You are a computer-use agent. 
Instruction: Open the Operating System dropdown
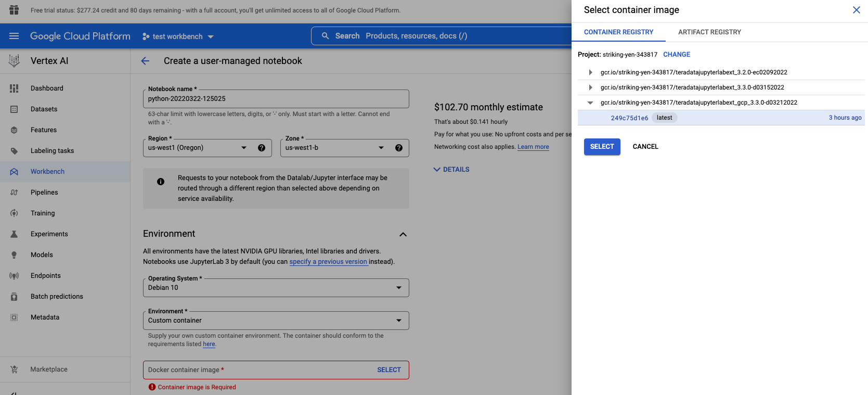[x=276, y=288]
